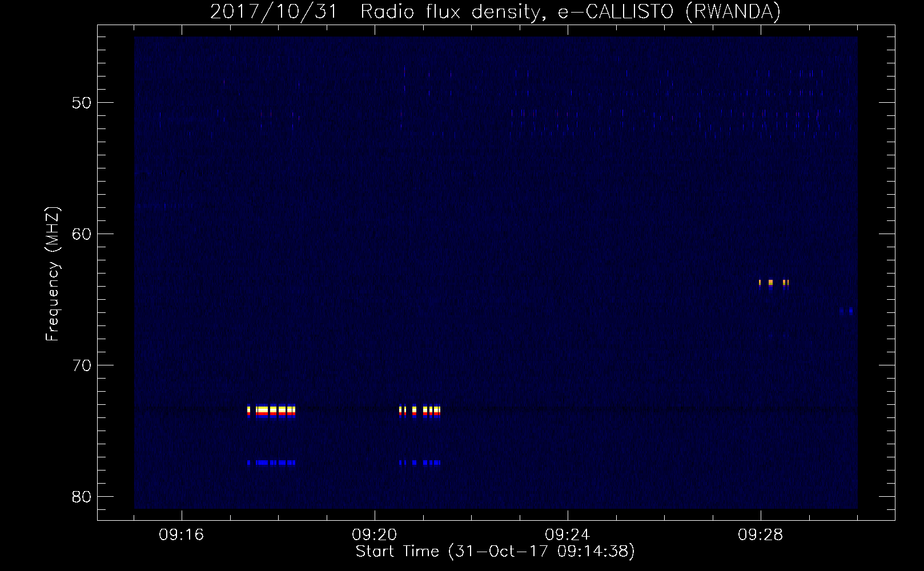Click the 70 frequency tick label

pyautogui.click(x=82, y=365)
